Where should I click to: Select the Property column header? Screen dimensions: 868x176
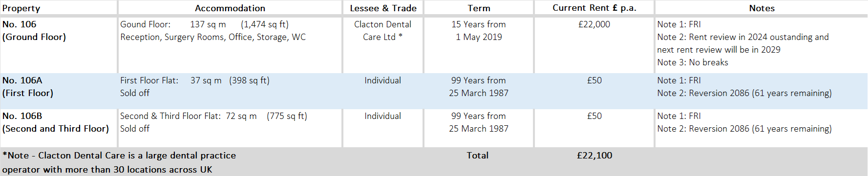pos(21,8)
